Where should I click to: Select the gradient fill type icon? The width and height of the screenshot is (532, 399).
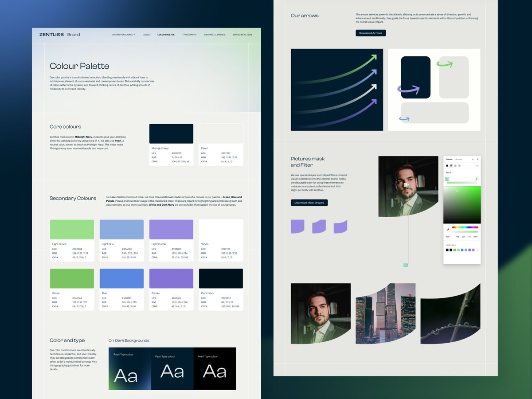451,166
